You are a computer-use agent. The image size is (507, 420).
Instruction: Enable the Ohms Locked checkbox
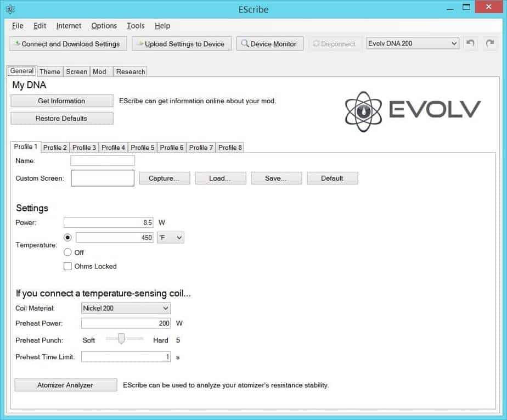pyautogui.click(x=67, y=266)
